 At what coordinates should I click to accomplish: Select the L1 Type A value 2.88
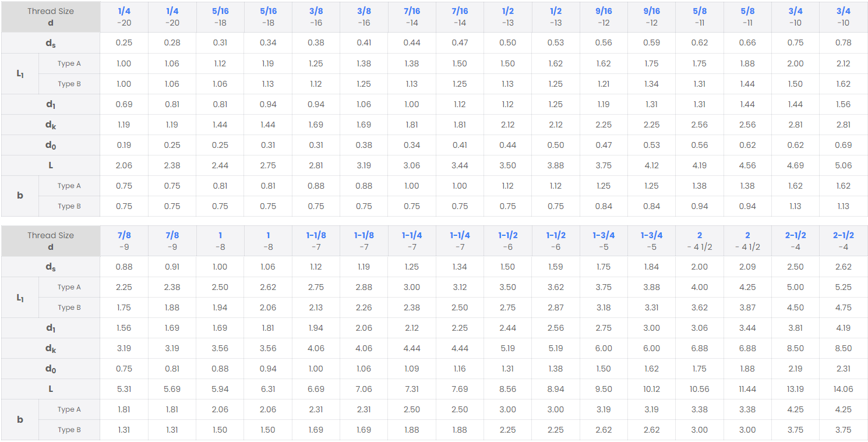pos(364,287)
